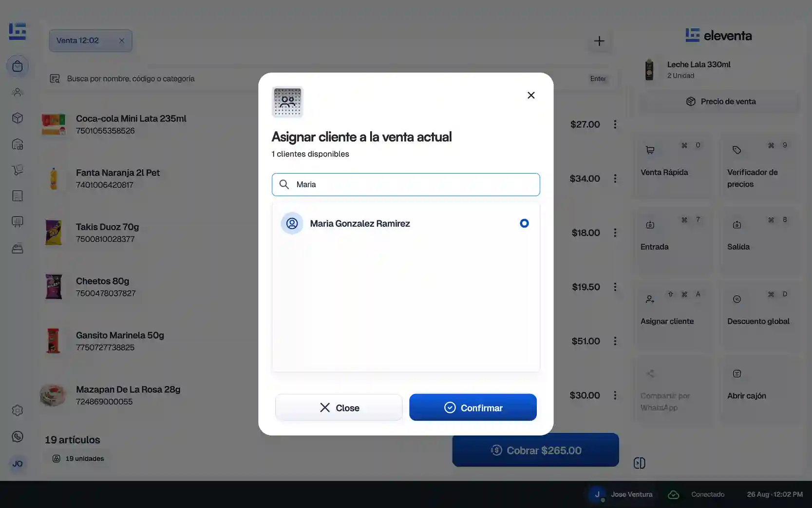Open options menu for Mazapan De La Rosa
This screenshot has height=508, width=812.
coord(615,395)
